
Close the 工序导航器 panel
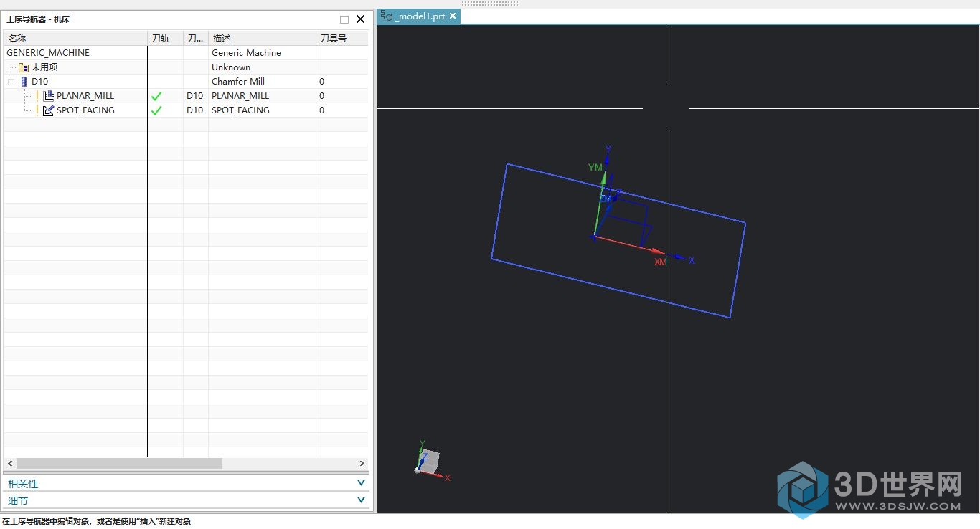click(361, 19)
